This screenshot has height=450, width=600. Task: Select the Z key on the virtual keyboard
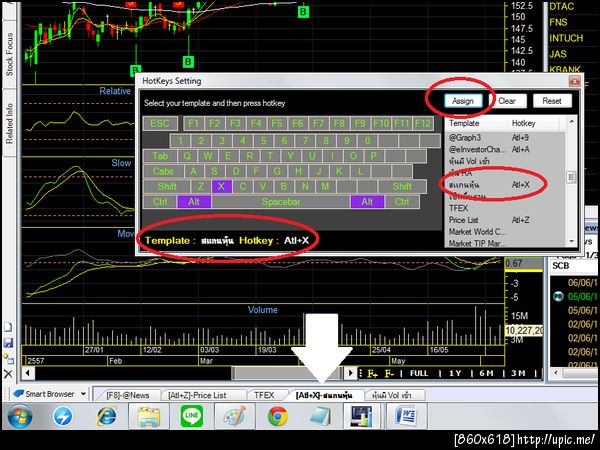201,186
